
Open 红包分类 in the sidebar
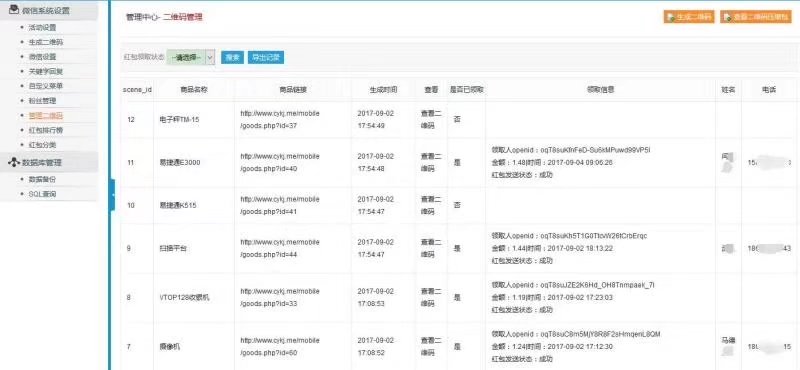point(42,145)
